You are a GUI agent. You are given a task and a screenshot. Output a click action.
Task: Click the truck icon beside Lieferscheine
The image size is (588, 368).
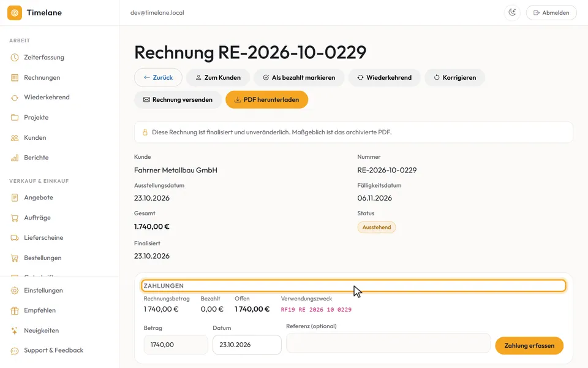(15, 238)
